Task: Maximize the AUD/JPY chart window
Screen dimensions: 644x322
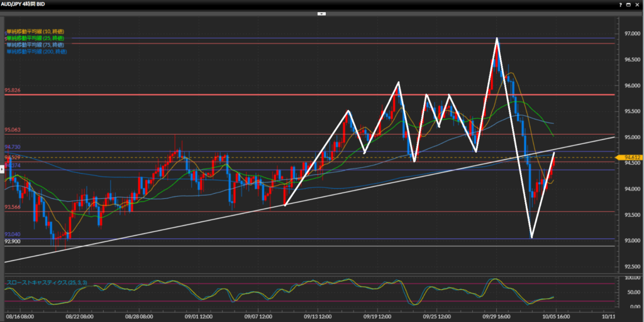Action: [x=629, y=4]
